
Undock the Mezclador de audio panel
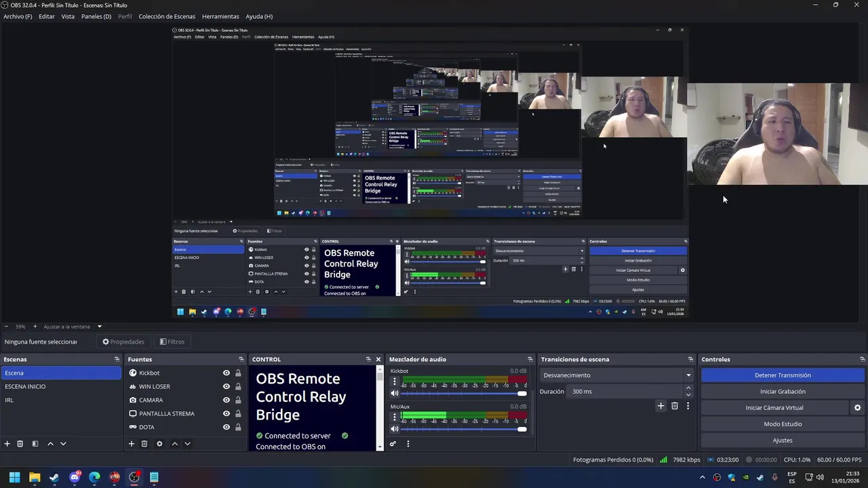coord(530,359)
